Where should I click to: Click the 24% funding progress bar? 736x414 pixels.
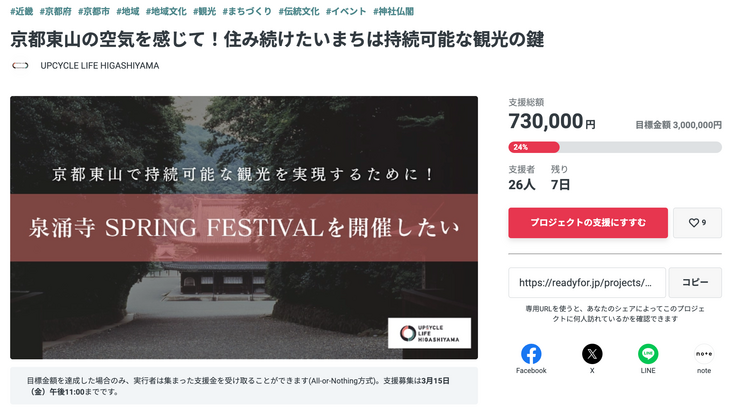(614, 147)
